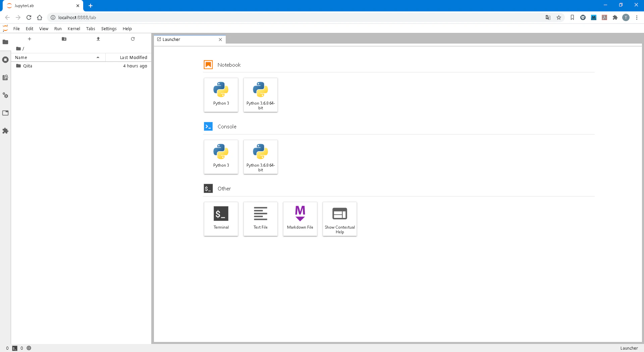The height and width of the screenshot is (352, 644).
Task: Show Contextual Help card
Action: (340, 219)
